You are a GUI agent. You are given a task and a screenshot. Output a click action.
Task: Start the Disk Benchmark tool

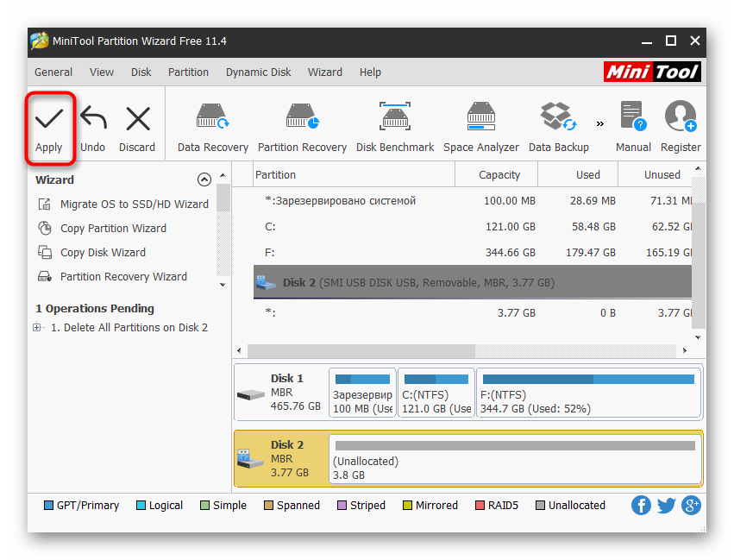395,119
